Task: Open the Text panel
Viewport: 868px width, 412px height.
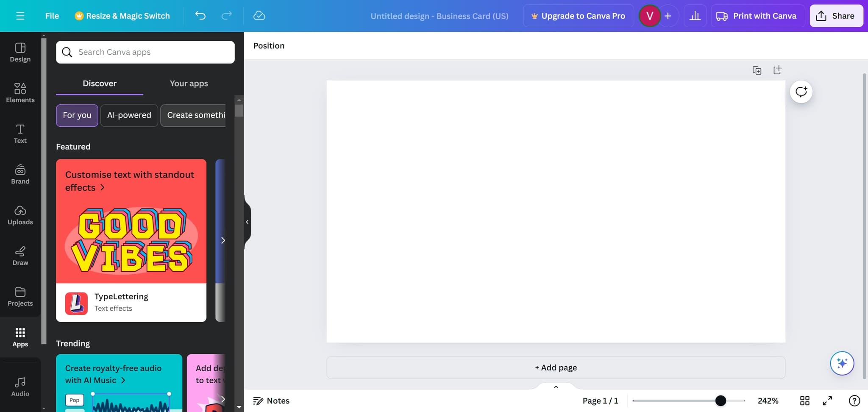Action: (20, 134)
